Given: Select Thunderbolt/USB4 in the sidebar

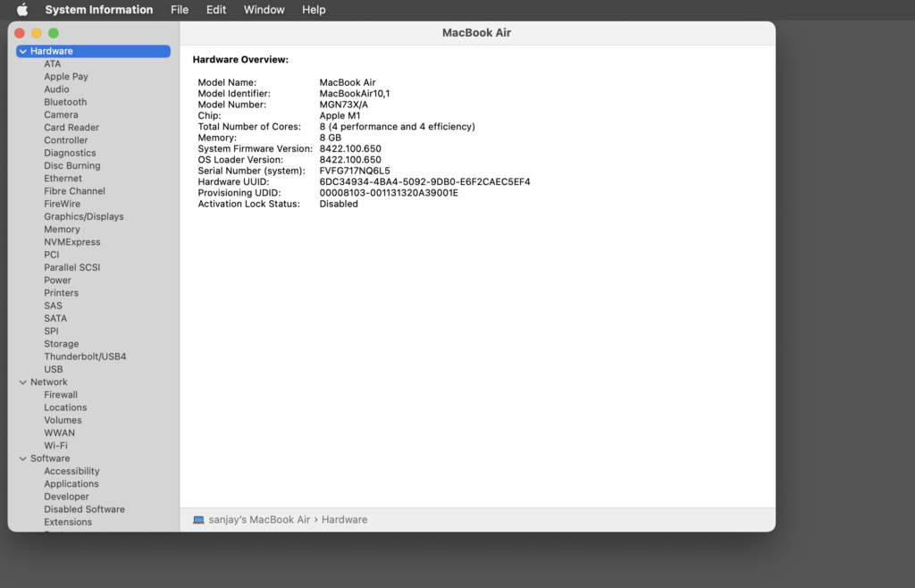Looking at the screenshot, I should click(x=85, y=357).
